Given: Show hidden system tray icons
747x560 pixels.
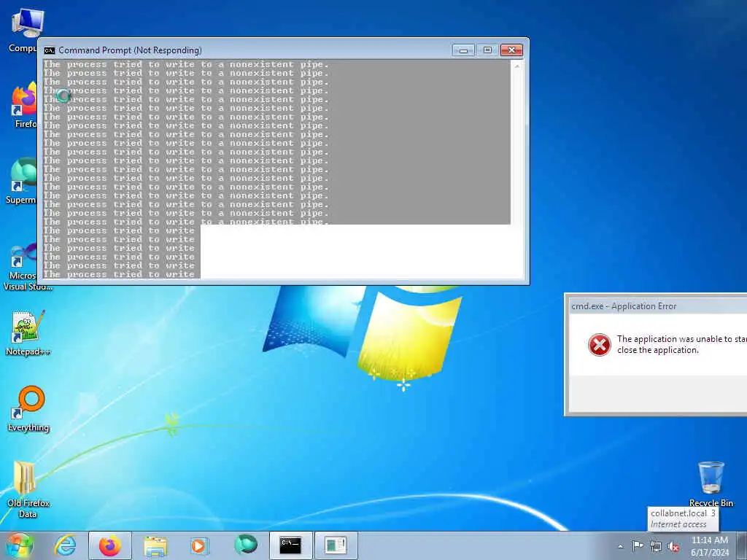Looking at the screenshot, I should [x=620, y=547].
